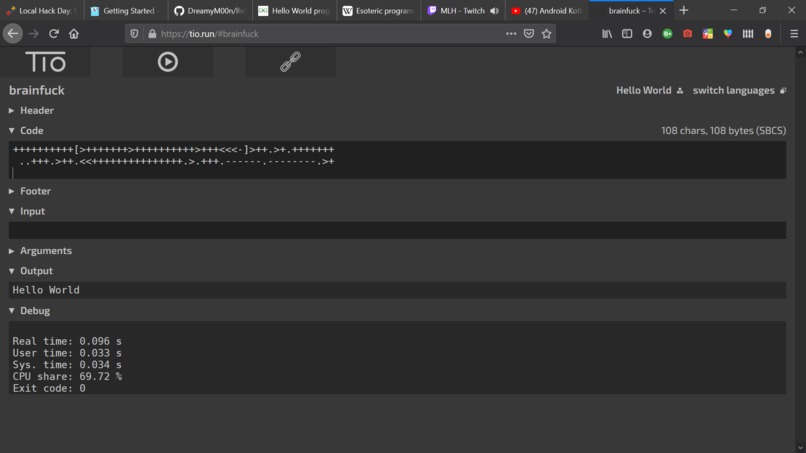The width and height of the screenshot is (806, 453).
Task: Mute audio on the MLH - Twitch tab
Action: pos(494,11)
